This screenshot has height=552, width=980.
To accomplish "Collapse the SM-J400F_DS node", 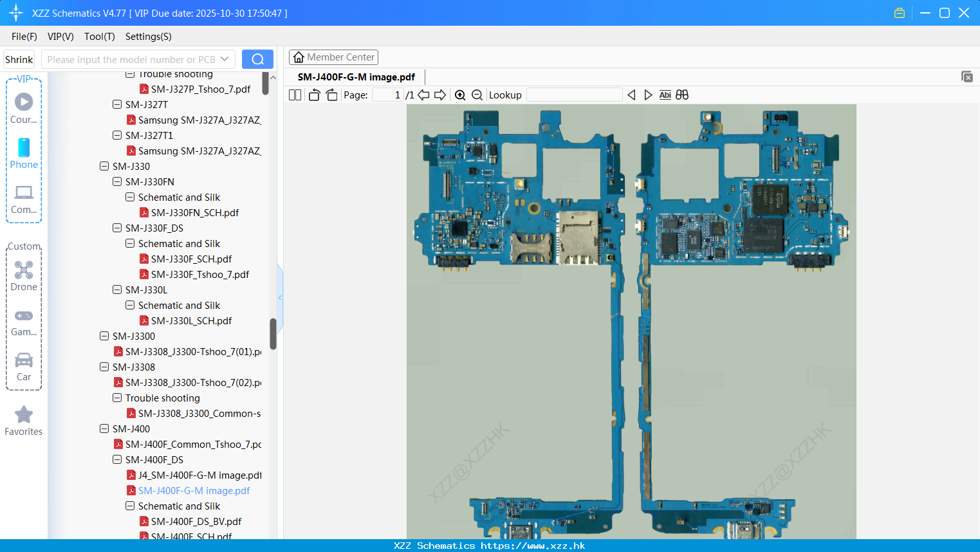I will click(x=117, y=459).
